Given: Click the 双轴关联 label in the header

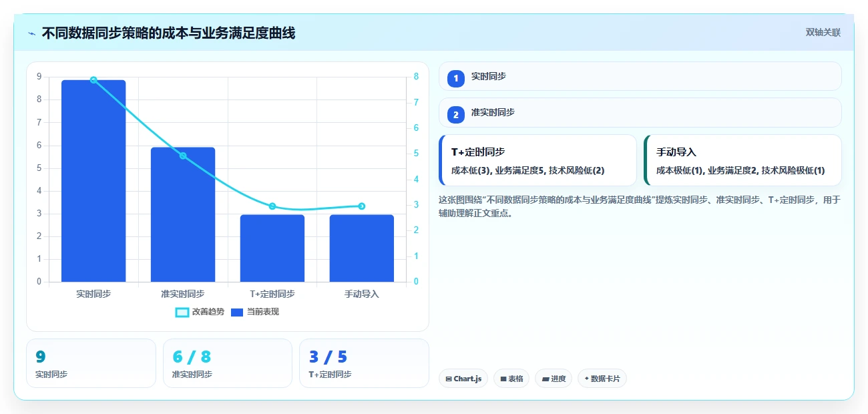Looking at the screenshot, I should [x=823, y=32].
